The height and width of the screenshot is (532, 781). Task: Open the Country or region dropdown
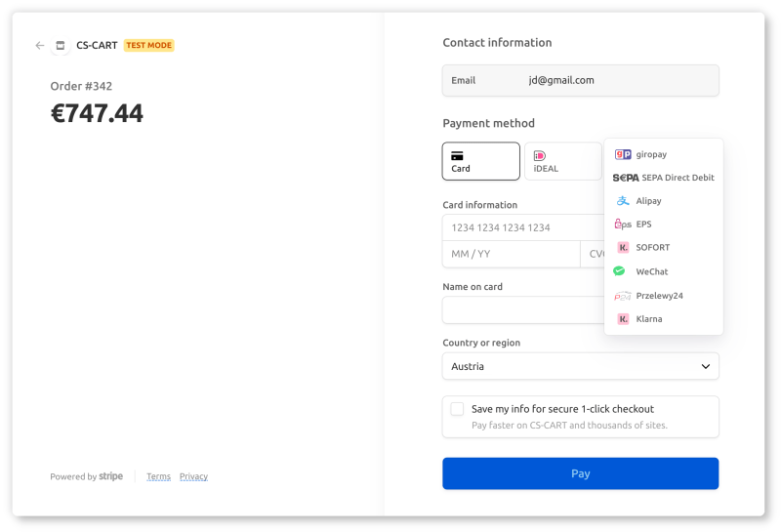point(580,366)
